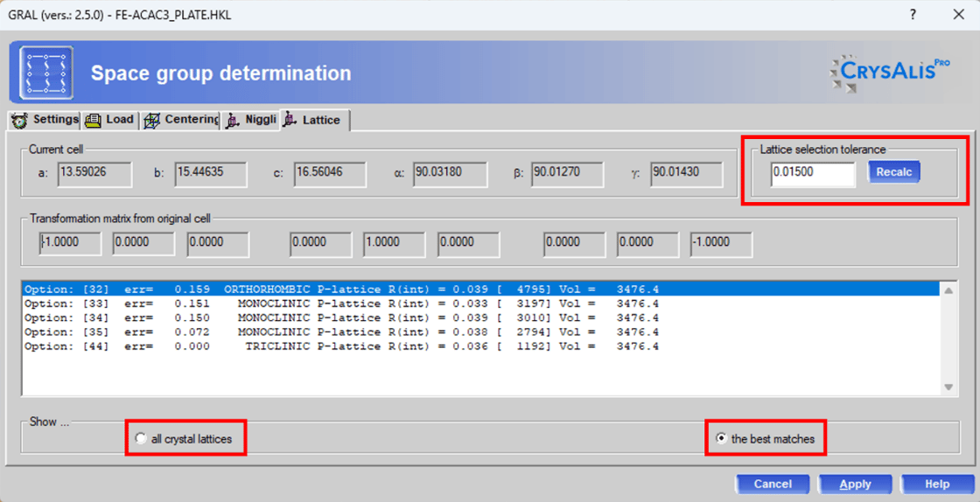The height and width of the screenshot is (502, 980).
Task: Click the title bar question mark help icon
Action: (x=913, y=15)
